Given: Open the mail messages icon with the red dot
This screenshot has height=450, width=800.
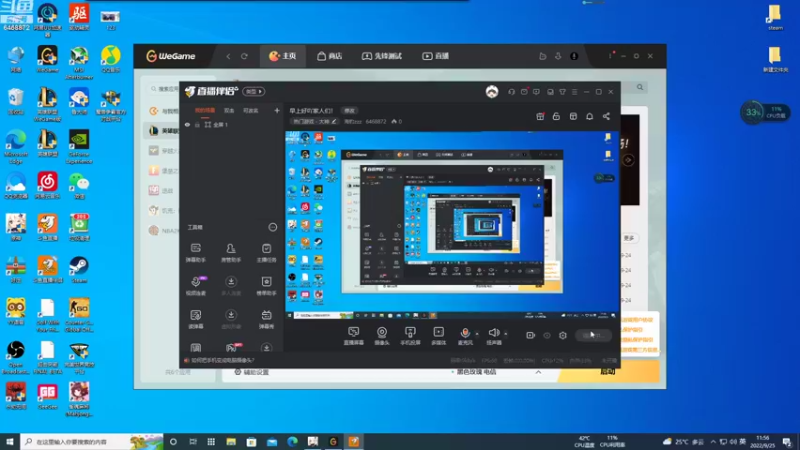Looking at the screenshot, I should pos(524,92).
